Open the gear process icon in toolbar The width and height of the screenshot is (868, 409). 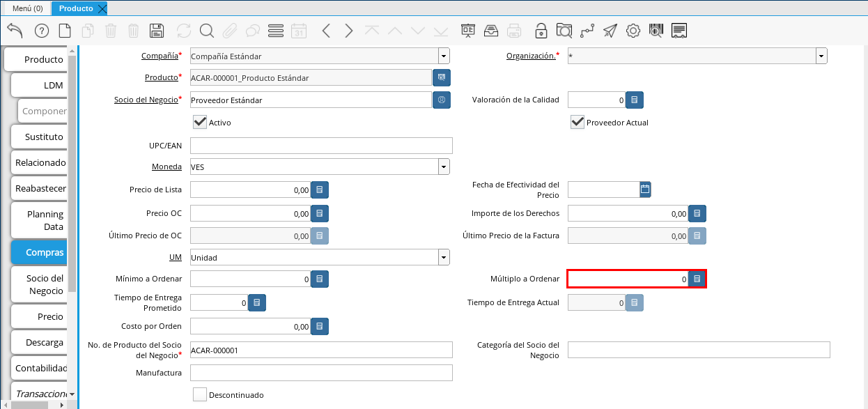pyautogui.click(x=633, y=31)
